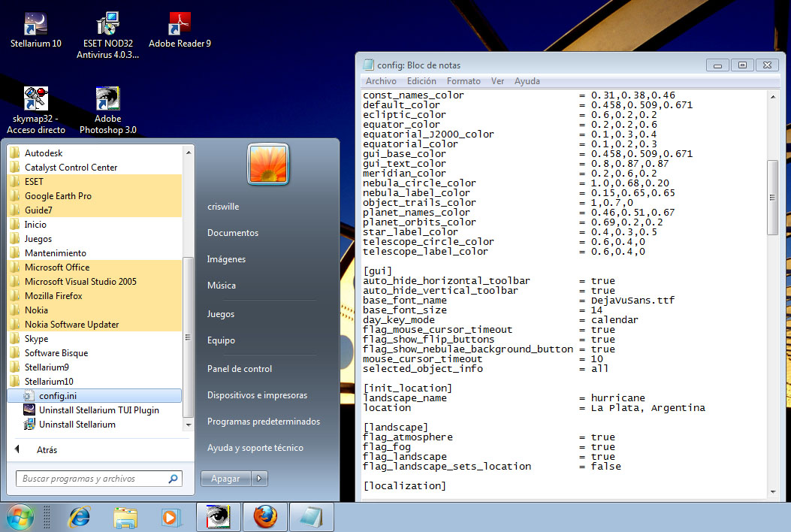This screenshot has width=791, height=532.
Task: Click the programs list scroll down arrow
Action: 188,425
